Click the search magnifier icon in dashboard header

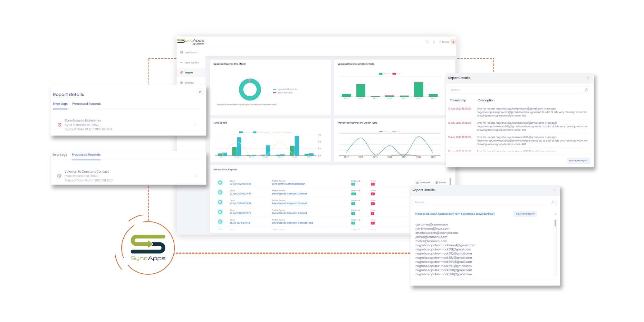pyautogui.click(x=427, y=42)
